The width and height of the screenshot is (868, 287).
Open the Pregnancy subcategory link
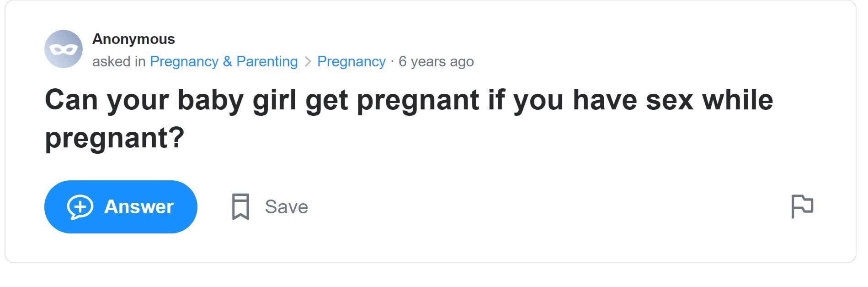pos(351,61)
